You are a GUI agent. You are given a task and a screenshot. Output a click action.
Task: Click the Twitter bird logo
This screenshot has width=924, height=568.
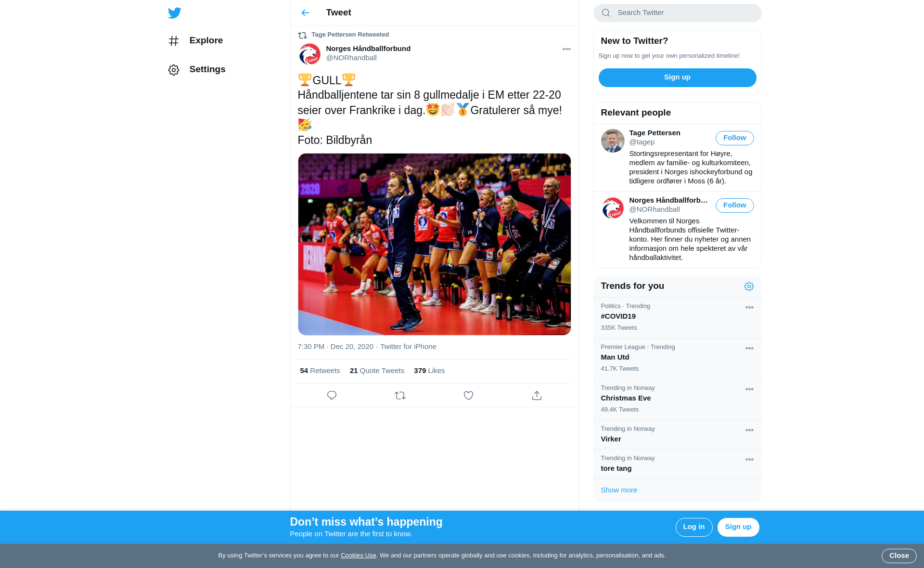point(174,13)
